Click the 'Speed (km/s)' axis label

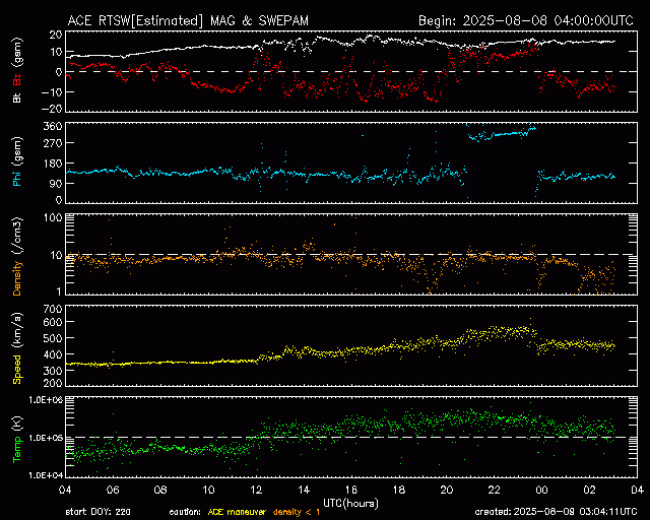click(17, 348)
